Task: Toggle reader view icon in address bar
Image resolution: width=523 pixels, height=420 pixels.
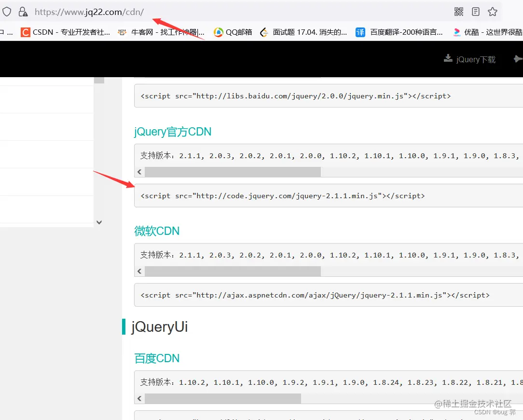Action: (476, 12)
